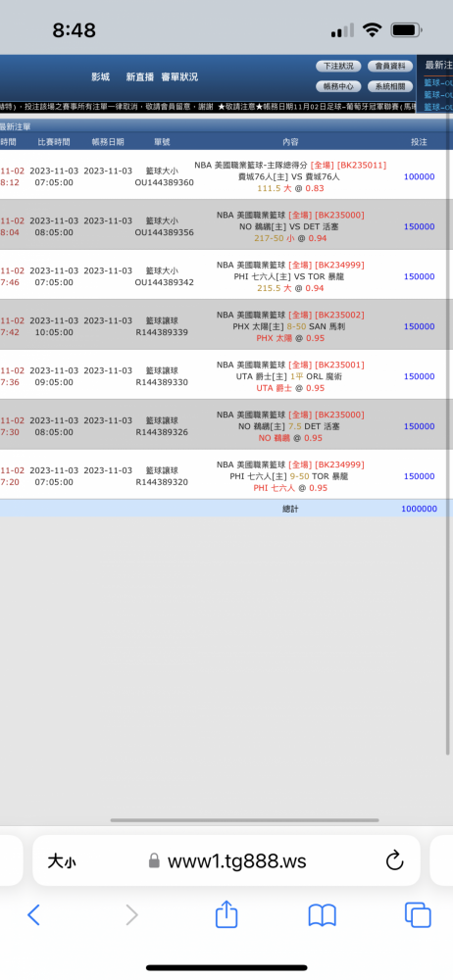Click the 會員資料 button
The width and height of the screenshot is (453, 980).
[x=390, y=67]
